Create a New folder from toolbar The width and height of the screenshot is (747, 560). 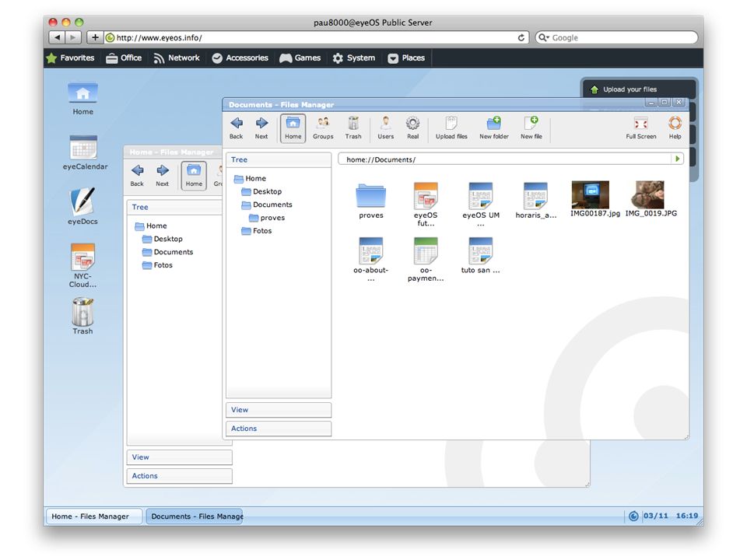click(x=494, y=128)
